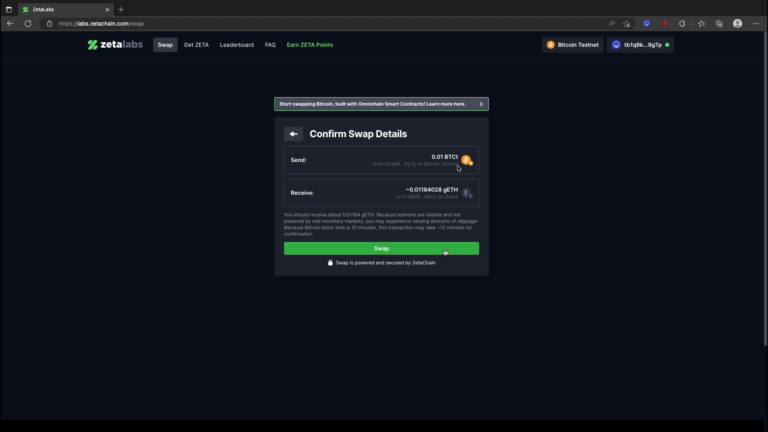This screenshot has height=432, width=768.
Task: Click the lock icon beside secured by ZetaChain
Action: (330, 263)
